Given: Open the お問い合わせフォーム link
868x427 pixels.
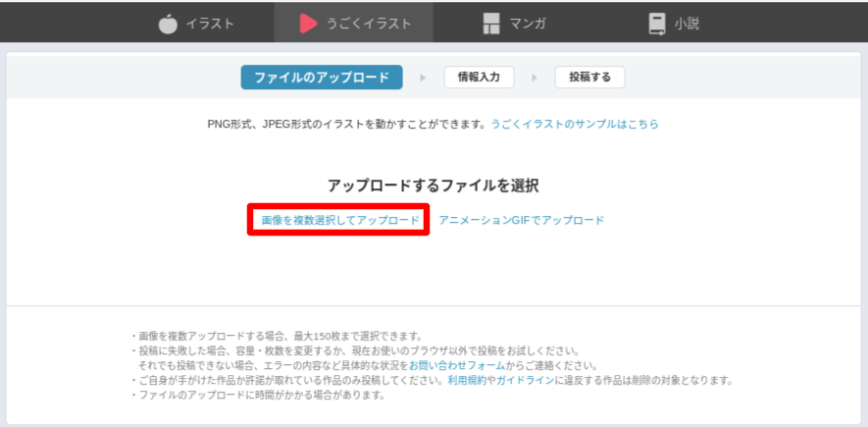Looking at the screenshot, I should tap(457, 365).
